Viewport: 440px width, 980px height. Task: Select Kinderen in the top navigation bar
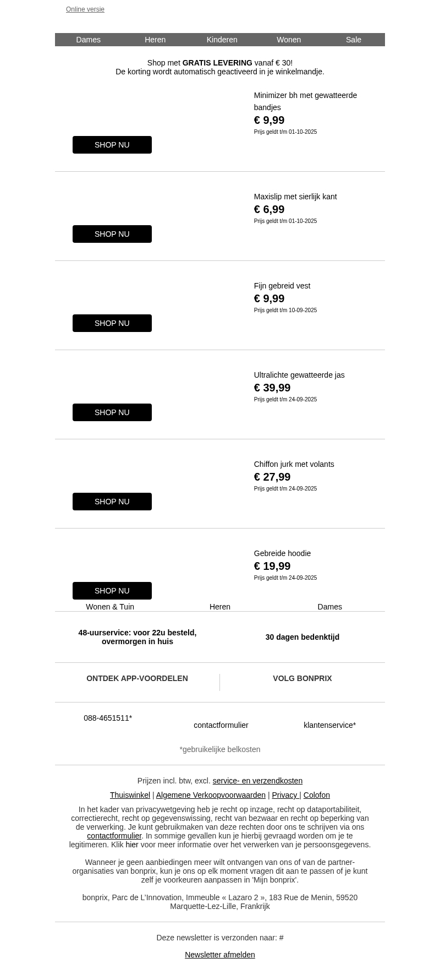[222, 40]
